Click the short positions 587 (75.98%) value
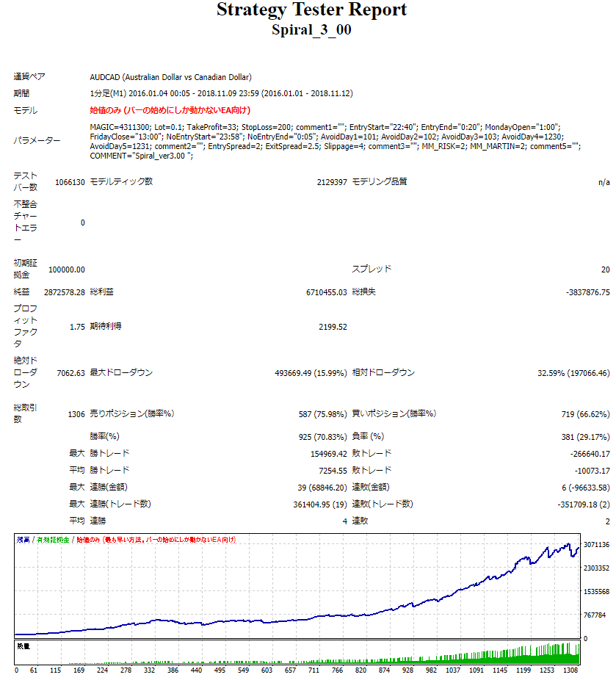Viewport: 616px width, 680px height. (x=322, y=414)
